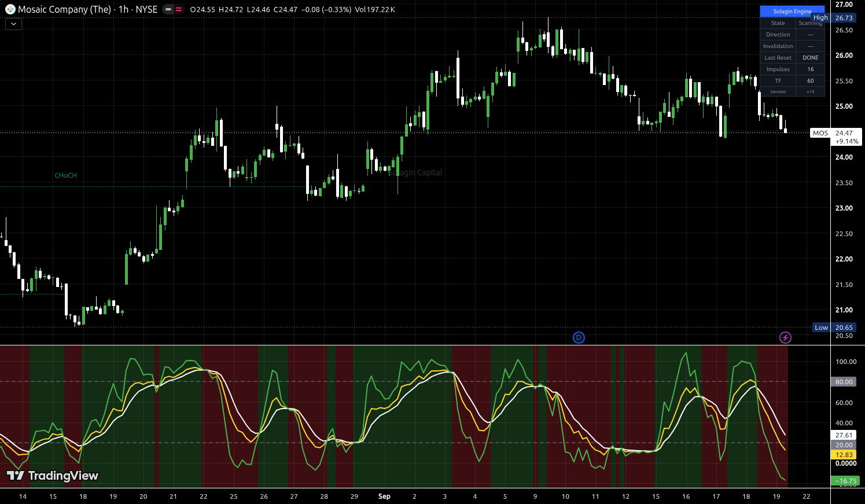Click the Mosaic Company symbol logo icon

[10, 9]
